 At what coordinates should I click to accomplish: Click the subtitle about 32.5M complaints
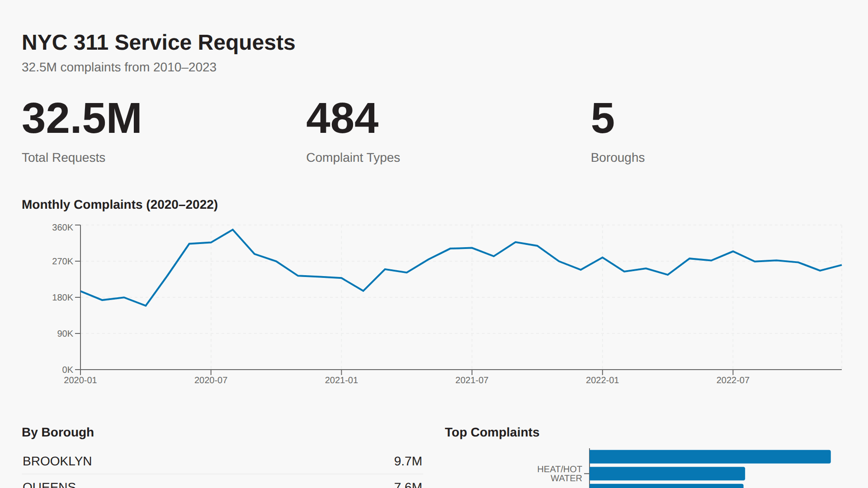point(119,67)
